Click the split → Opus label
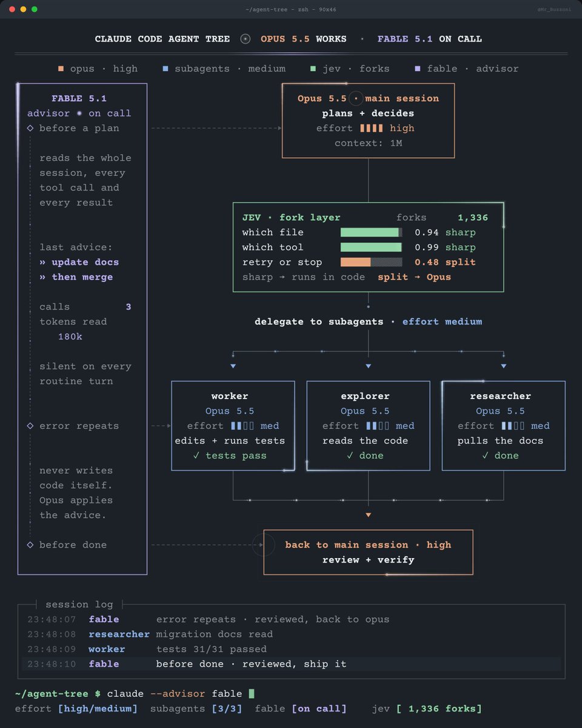582x728 pixels. click(414, 277)
